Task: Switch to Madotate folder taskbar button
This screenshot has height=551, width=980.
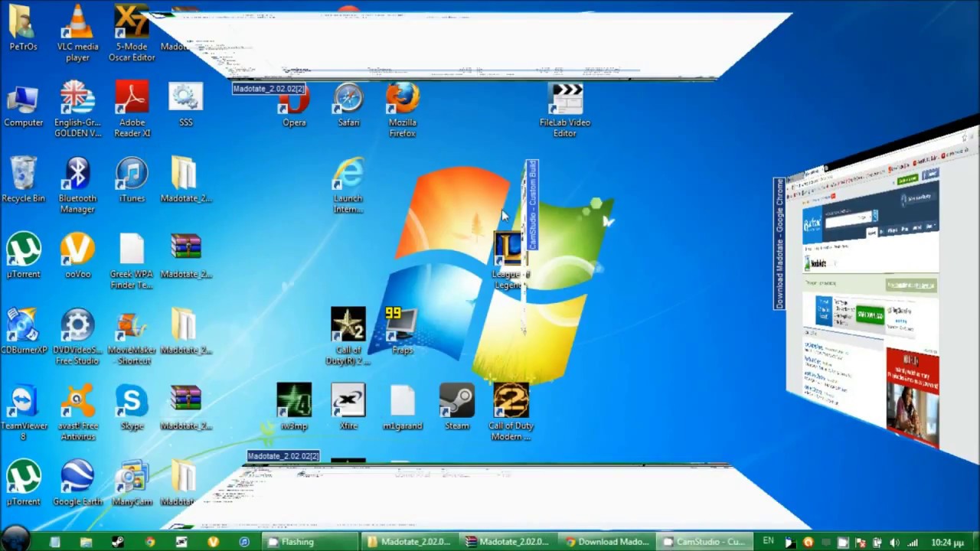Action: coord(409,542)
